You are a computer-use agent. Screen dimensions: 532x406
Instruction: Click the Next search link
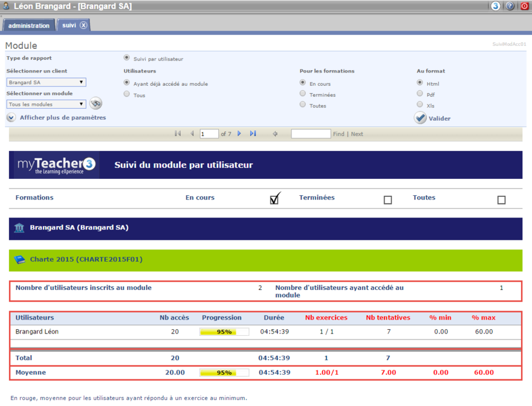point(357,134)
